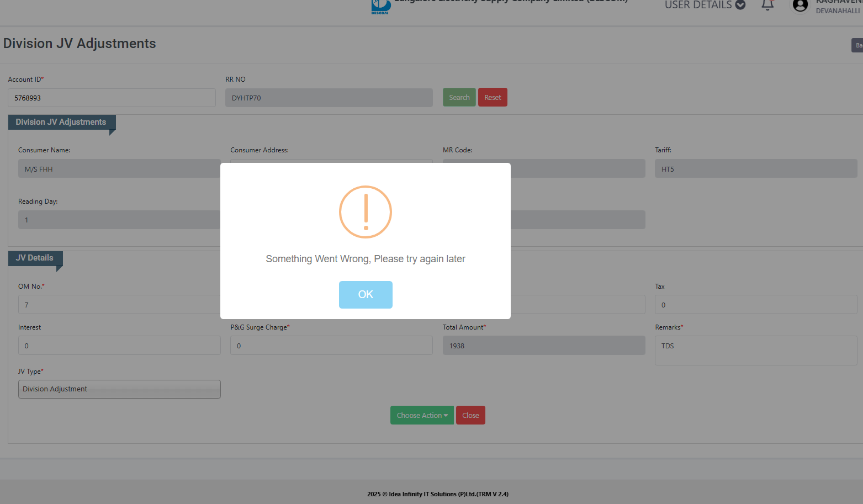Click the Search button
Viewport: 863px width, 504px height.
point(459,98)
